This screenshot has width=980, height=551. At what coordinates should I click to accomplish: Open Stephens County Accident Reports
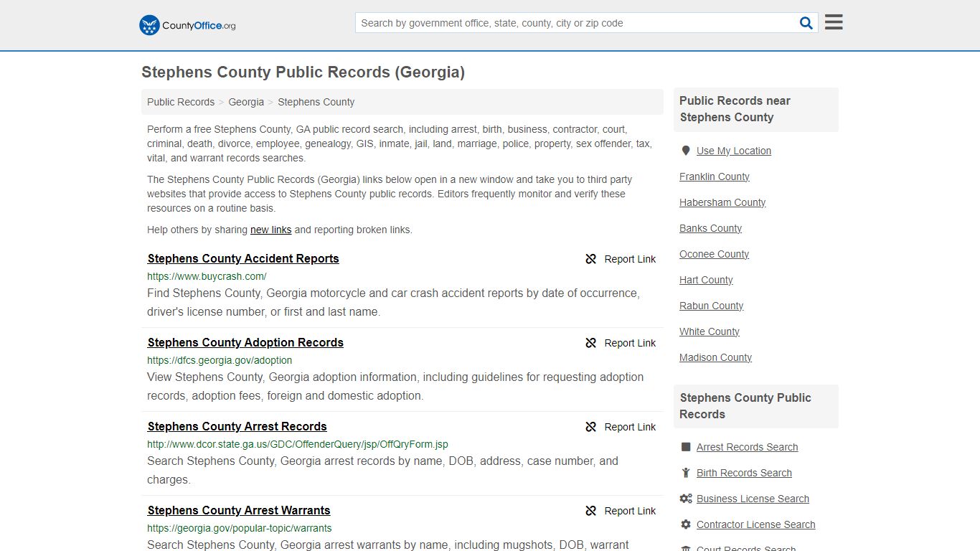[243, 259]
